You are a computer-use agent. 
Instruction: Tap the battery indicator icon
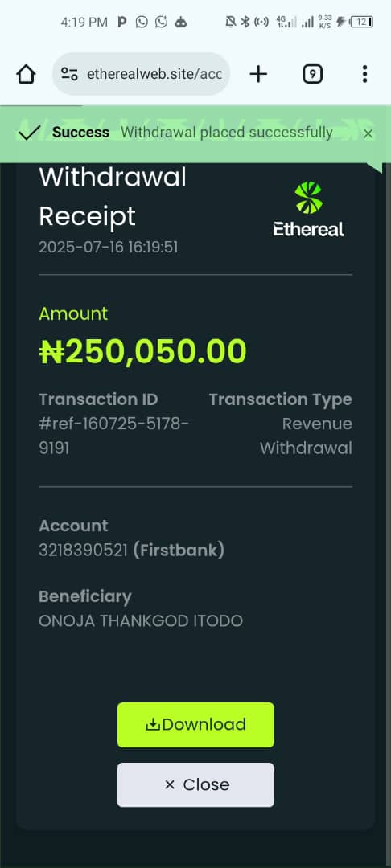[362, 23]
